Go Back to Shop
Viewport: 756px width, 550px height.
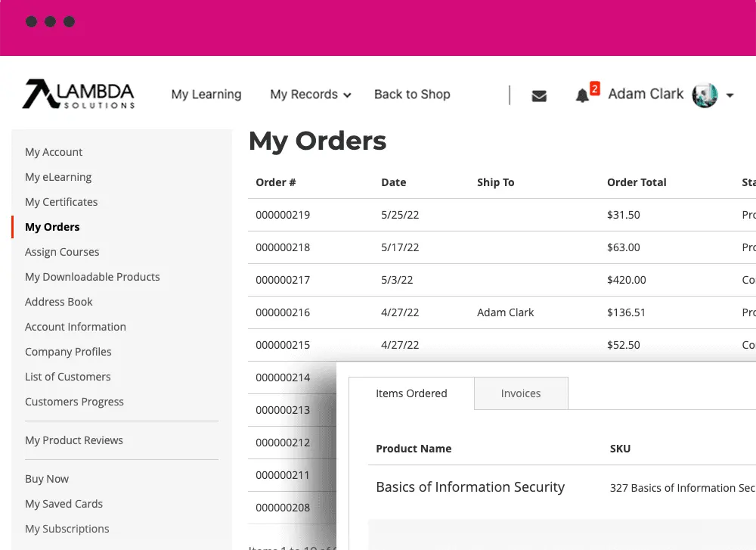coord(412,95)
